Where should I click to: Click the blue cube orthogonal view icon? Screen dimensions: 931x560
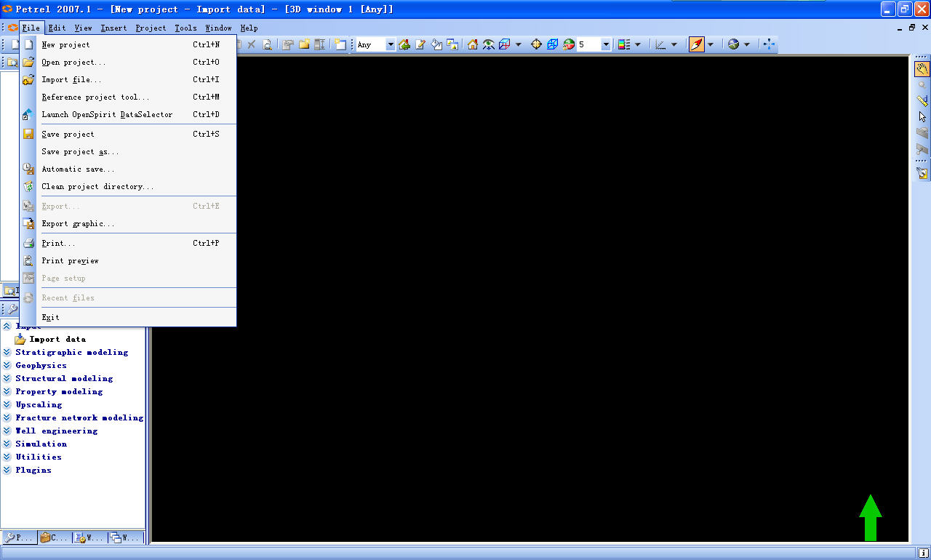[x=553, y=44]
